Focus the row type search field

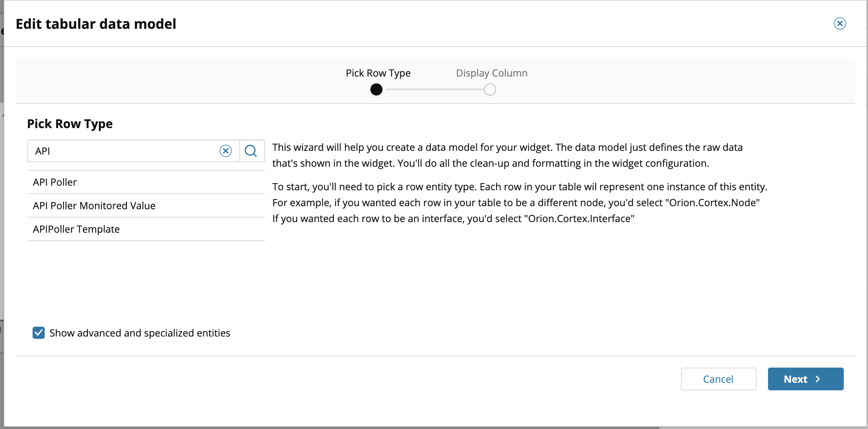pyautogui.click(x=125, y=151)
